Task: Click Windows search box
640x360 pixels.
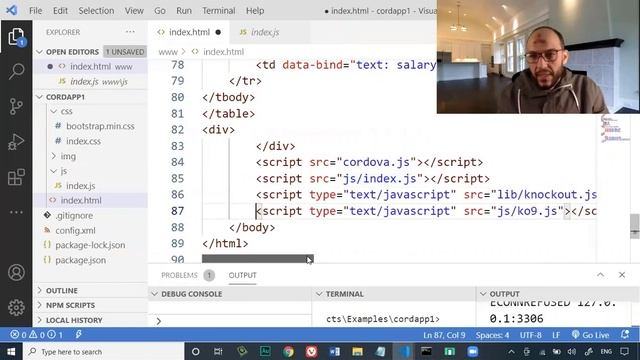Action: tap(104, 351)
